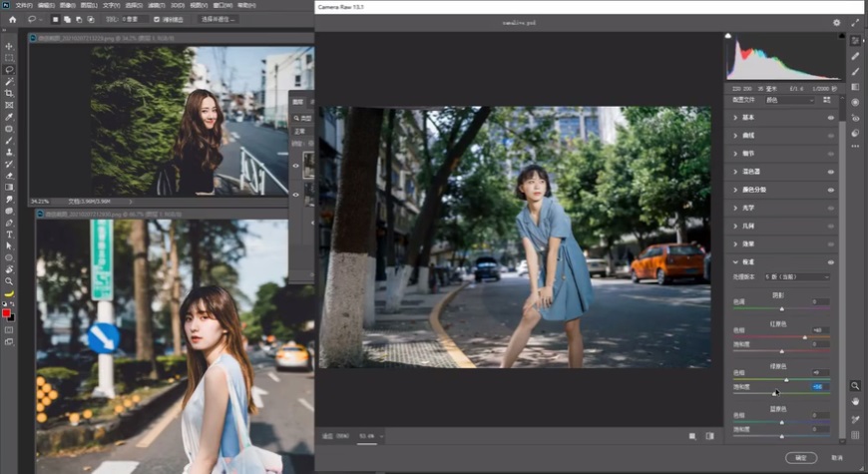This screenshot has height=474, width=868.
Task: Select the Move tool in Photoshop toolbar
Action: click(9, 46)
